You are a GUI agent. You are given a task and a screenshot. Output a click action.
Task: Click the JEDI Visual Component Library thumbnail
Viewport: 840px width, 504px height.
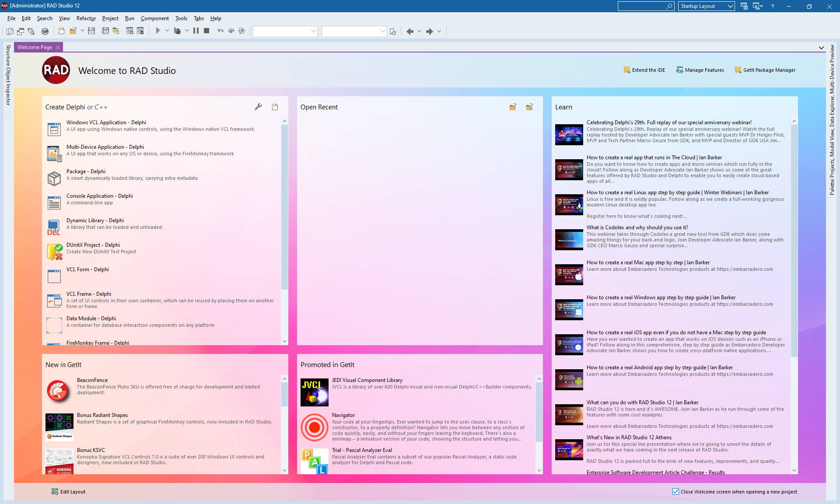point(314,392)
